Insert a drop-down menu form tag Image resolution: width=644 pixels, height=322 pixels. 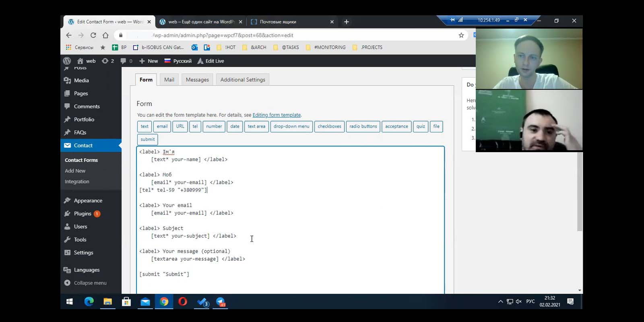coord(291,126)
